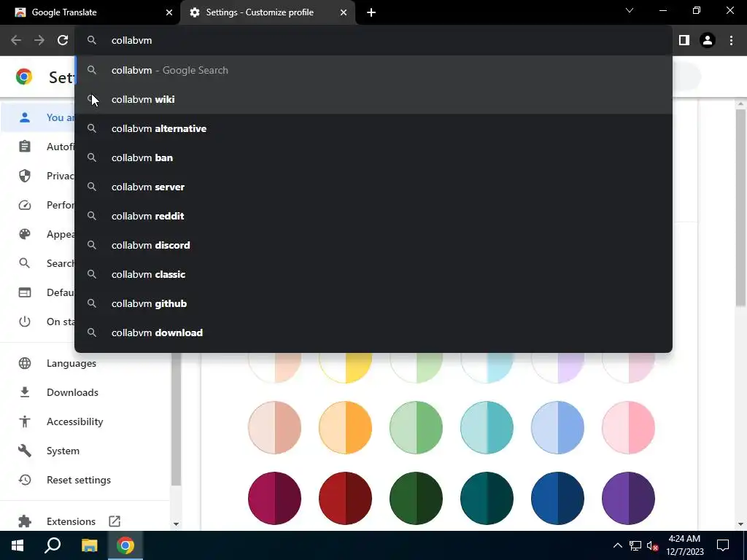747x560 pixels.
Task: Click the Appearance palette icon
Action: pyautogui.click(x=25, y=234)
